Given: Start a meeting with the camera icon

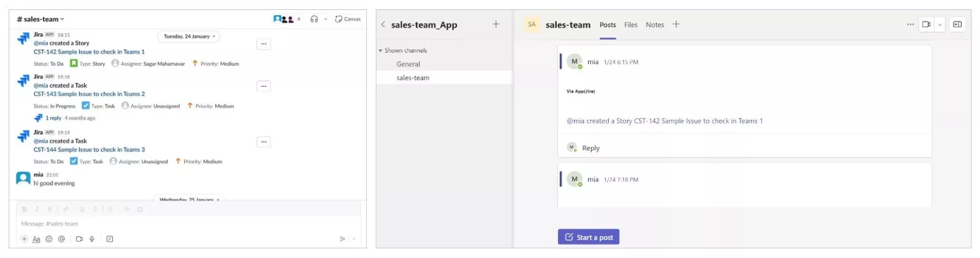Looking at the screenshot, I should [x=926, y=24].
